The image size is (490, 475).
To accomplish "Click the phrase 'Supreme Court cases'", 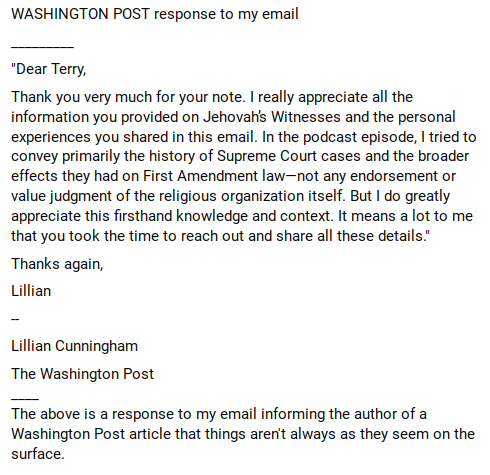I will (x=289, y=156).
